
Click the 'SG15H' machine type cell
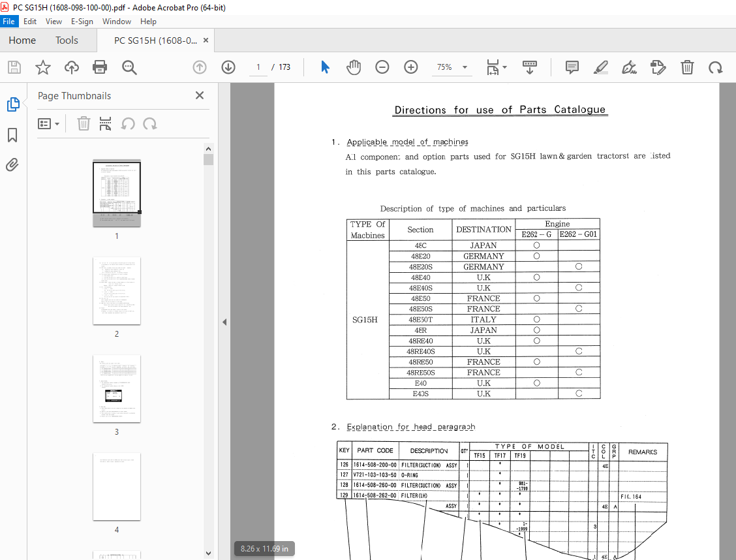[365, 320]
